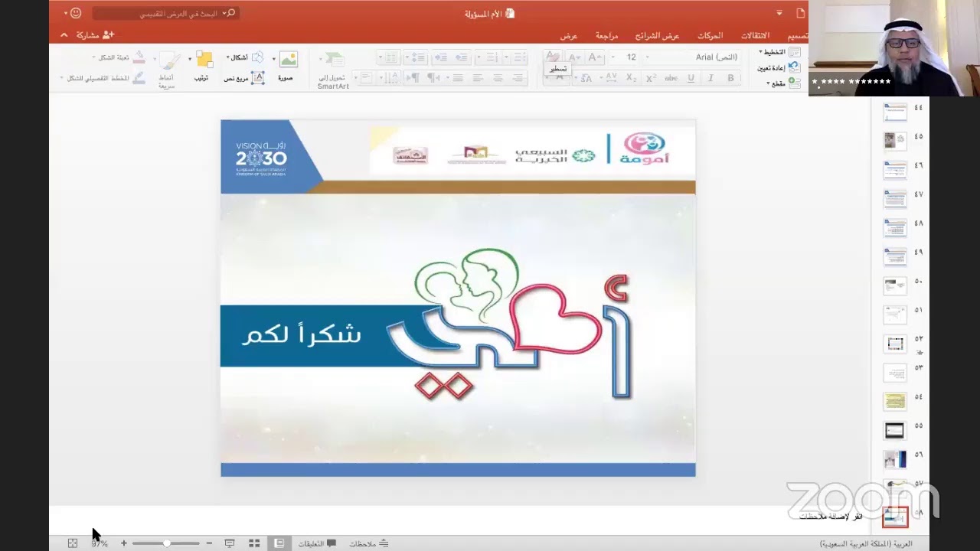Screen dimensions: 980x551
Task: Click the Arabic language status bar entry
Action: [866, 543]
